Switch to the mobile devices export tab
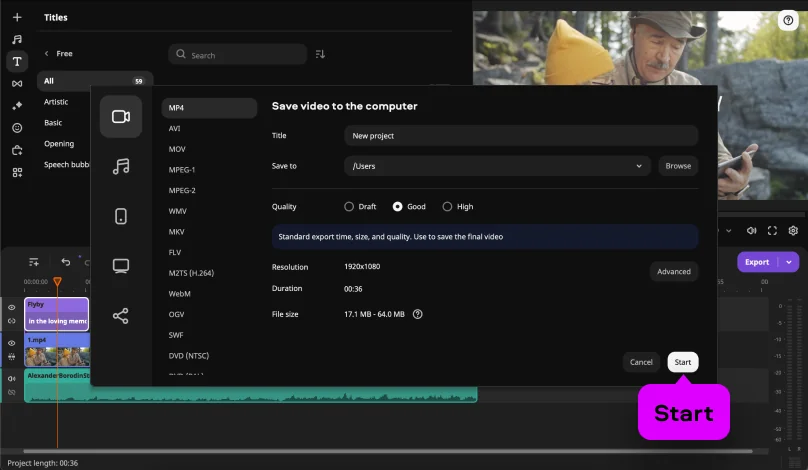 coord(121,216)
